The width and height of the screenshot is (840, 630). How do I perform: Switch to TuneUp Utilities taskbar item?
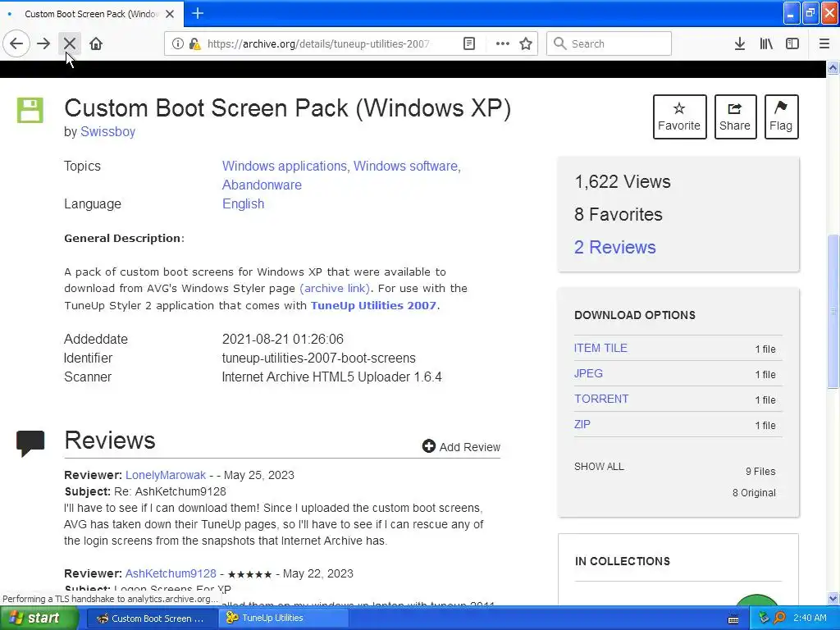click(283, 619)
